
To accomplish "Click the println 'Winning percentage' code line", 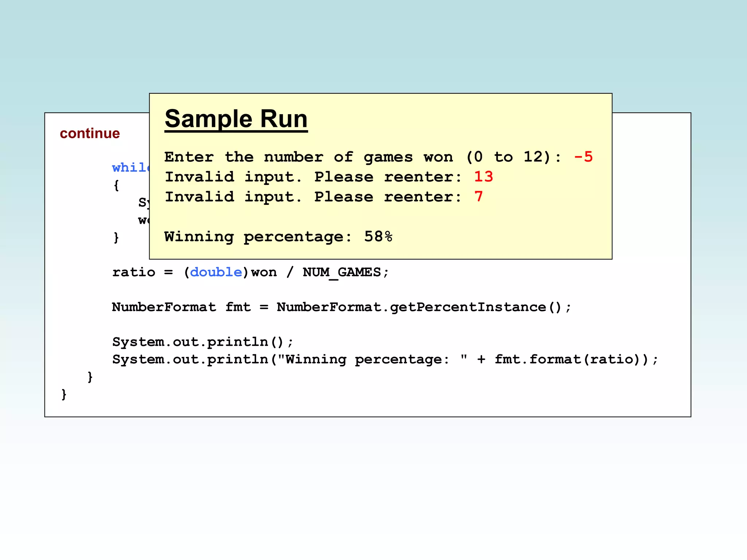I will point(385,359).
